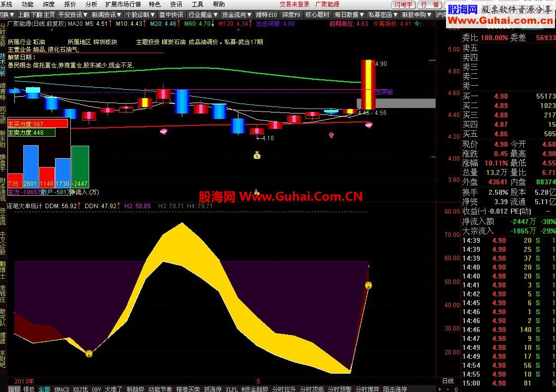Open the 报价 menu
Image resolution: width=556 pixels, height=392 pixels.
coord(70,4)
